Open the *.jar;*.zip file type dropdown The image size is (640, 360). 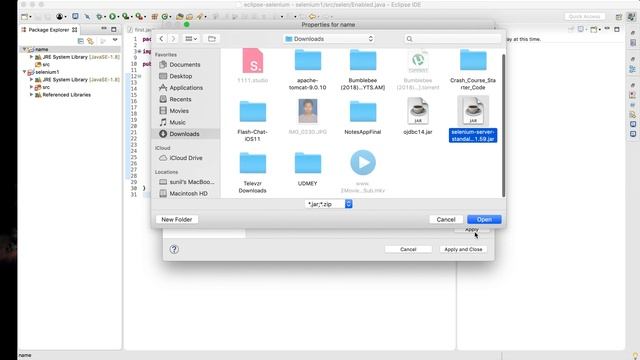click(329, 204)
